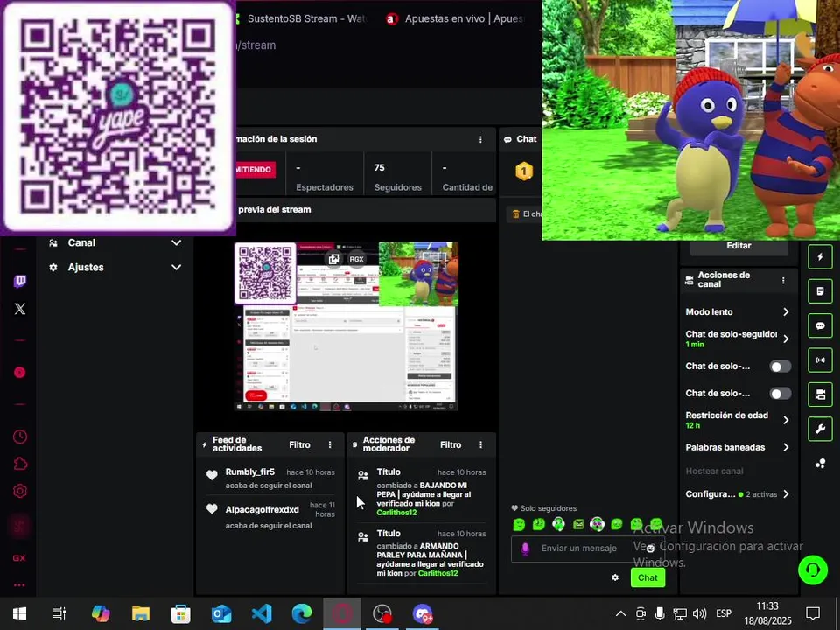Click the broadcast signal icon in right toolbar
Screen dimensions: 840x630
(x=820, y=360)
